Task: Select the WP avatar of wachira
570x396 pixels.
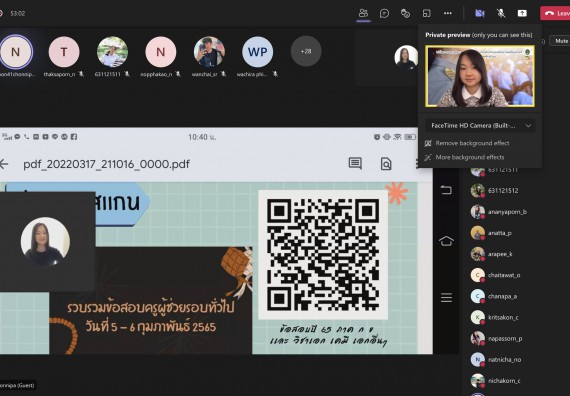Action: coord(257,52)
